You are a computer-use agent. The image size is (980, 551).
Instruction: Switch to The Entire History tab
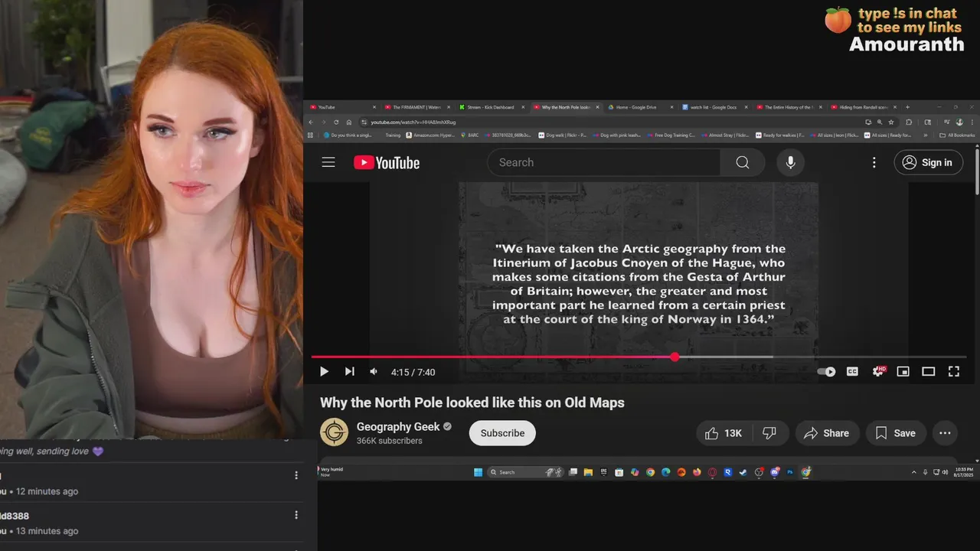789,107
